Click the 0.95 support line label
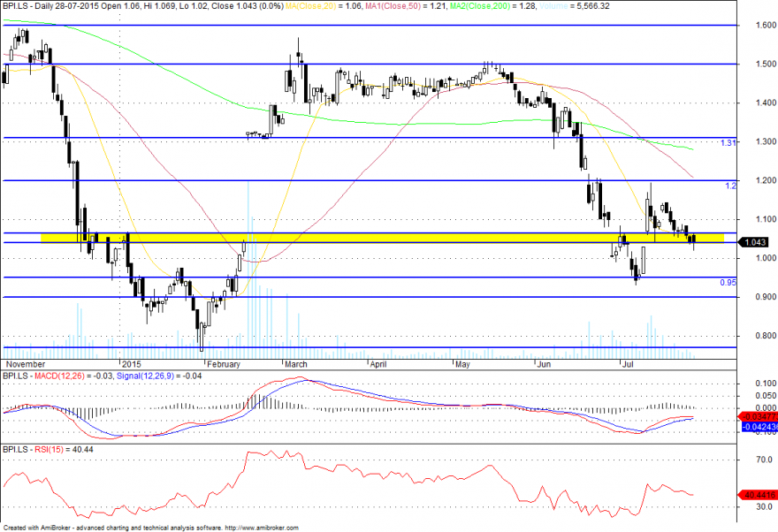This screenshot has width=778, height=532. [728, 283]
